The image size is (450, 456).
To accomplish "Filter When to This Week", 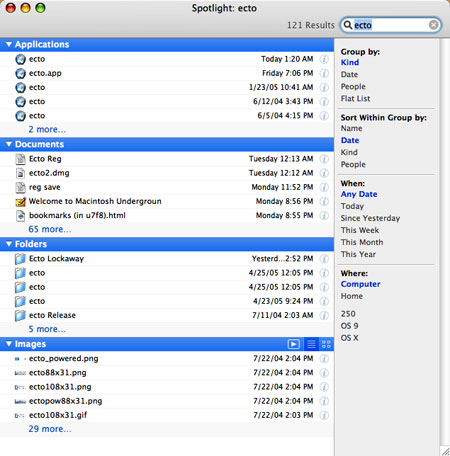I will [x=360, y=230].
